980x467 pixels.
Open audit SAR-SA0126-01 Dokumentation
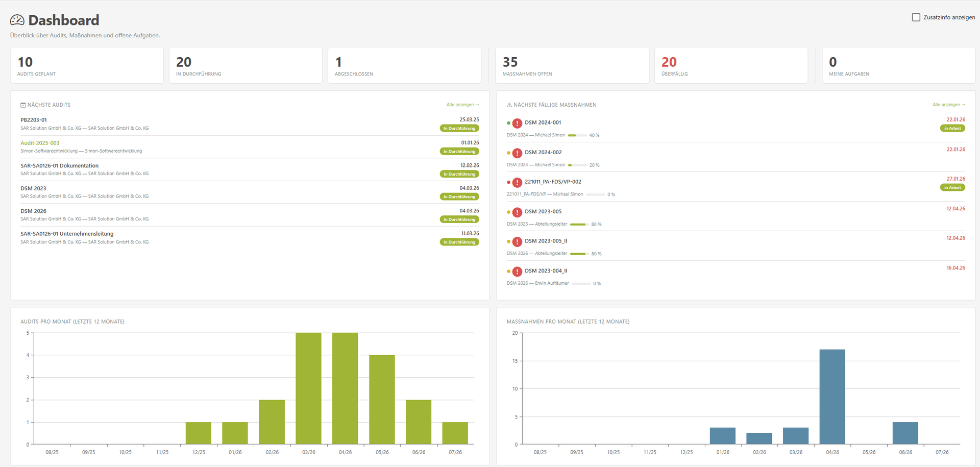[x=59, y=165]
